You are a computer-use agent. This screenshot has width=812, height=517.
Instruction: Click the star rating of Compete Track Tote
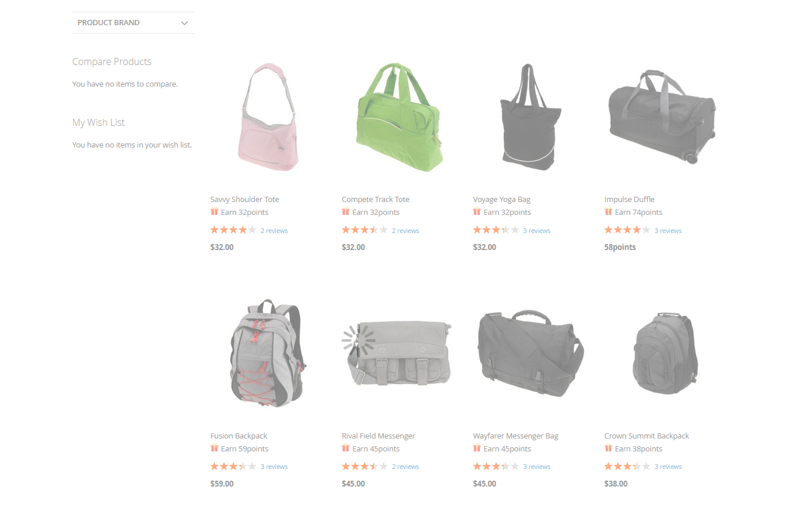(364, 230)
